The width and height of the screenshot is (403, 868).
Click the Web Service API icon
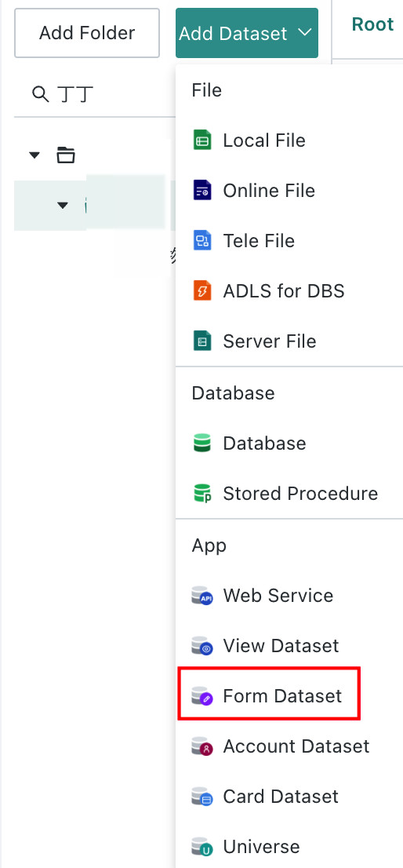pyautogui.click(x=202, y=596)
